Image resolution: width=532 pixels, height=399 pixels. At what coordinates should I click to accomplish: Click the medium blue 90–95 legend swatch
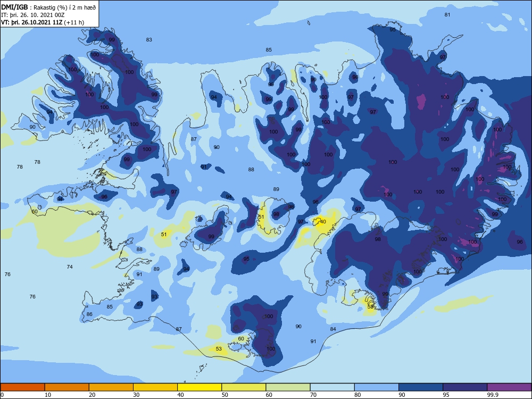pyautogui.click(x=421, y=387)
